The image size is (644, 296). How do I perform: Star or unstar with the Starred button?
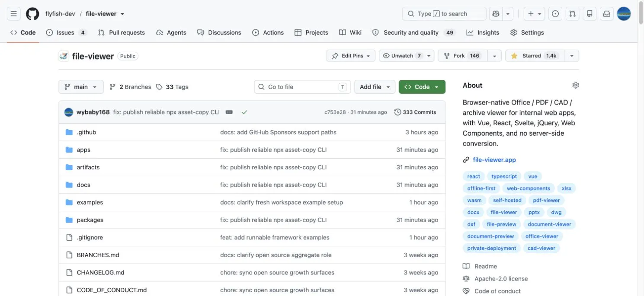tap(535, 56)
